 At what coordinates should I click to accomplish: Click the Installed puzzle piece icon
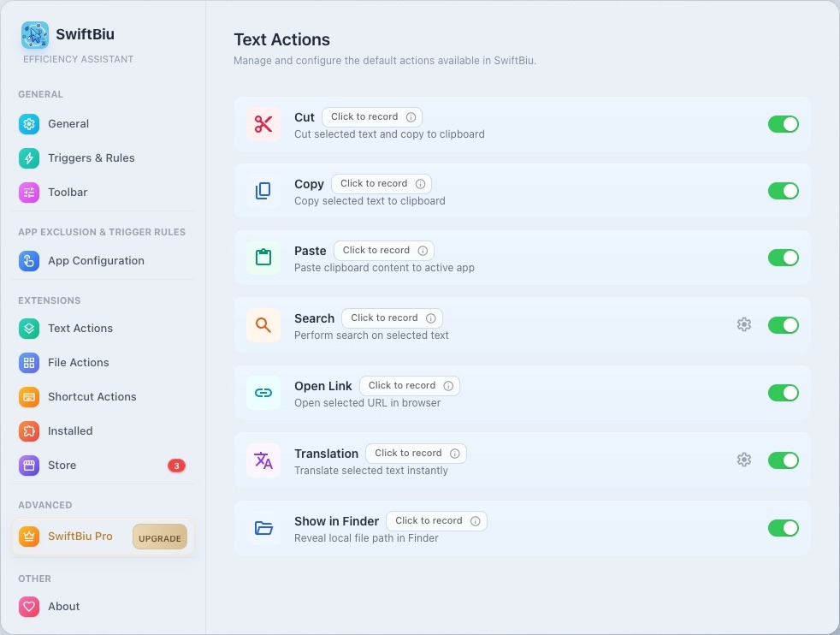point(29,431)
